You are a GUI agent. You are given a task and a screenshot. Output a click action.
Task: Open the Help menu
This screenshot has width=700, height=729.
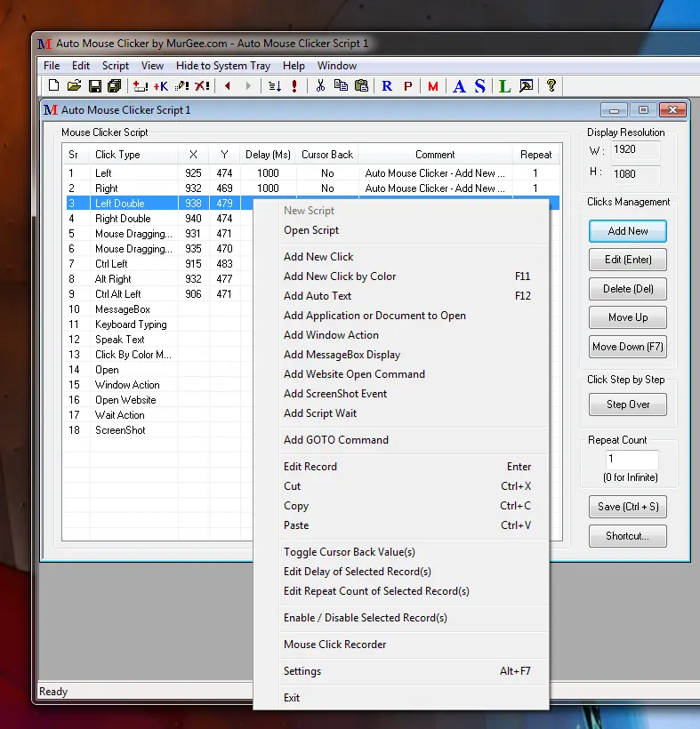click(x=294, y=66)
